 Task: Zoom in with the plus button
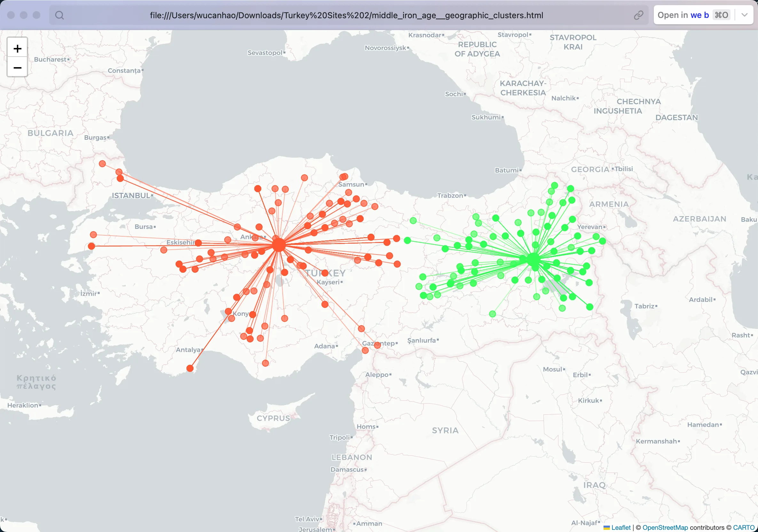[x=17, y=49]
